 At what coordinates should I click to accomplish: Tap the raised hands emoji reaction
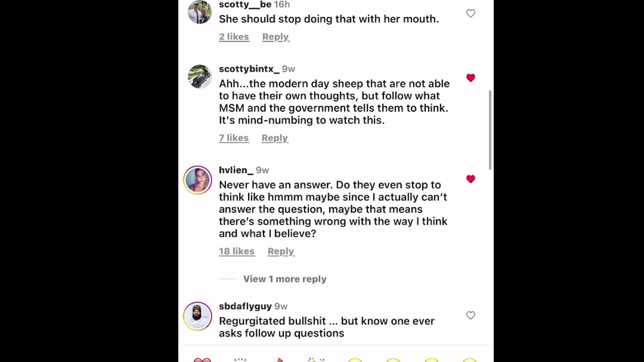pyautogui.click(x=240, y=360)
